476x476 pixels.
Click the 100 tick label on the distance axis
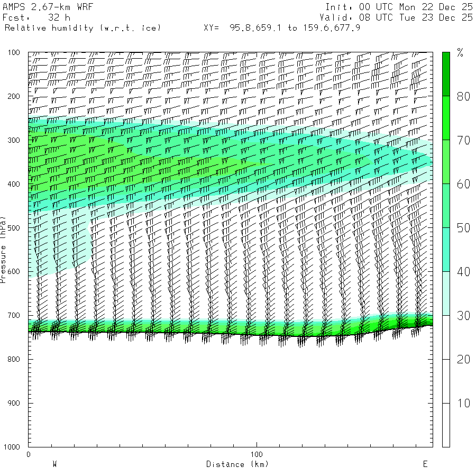click(257, 454)
